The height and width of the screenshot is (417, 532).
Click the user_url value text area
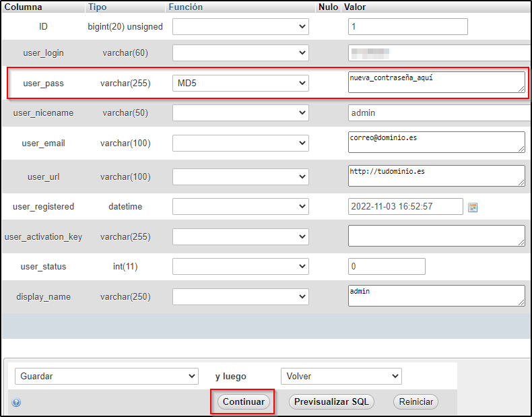click(436, 176)
